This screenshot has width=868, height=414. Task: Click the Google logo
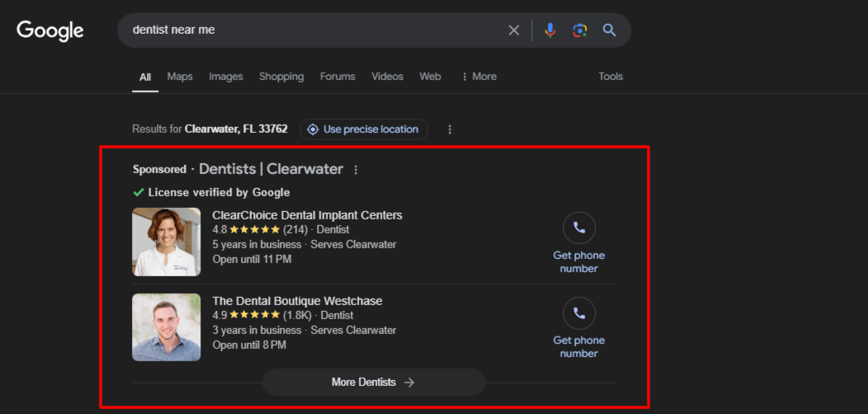(x=50, y=31)
